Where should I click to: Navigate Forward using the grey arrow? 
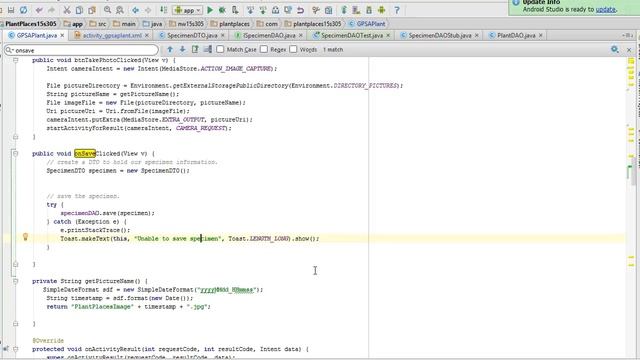[148, 10]
